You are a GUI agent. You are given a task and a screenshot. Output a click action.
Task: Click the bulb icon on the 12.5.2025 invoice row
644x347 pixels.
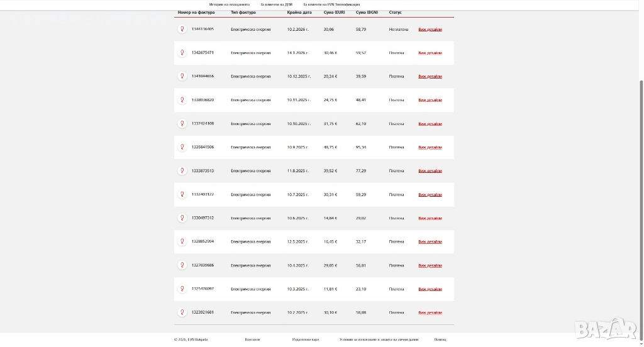[x=182, y=241]
